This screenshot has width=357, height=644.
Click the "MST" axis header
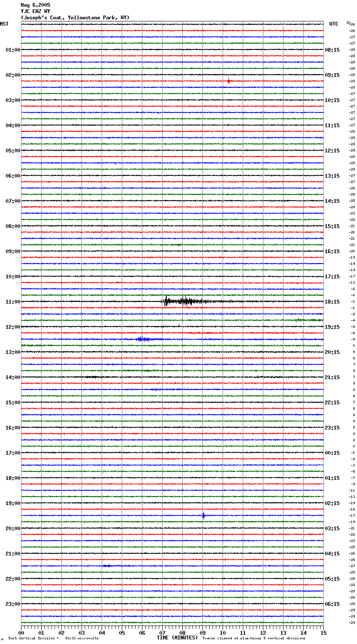[x=4, y=24]
